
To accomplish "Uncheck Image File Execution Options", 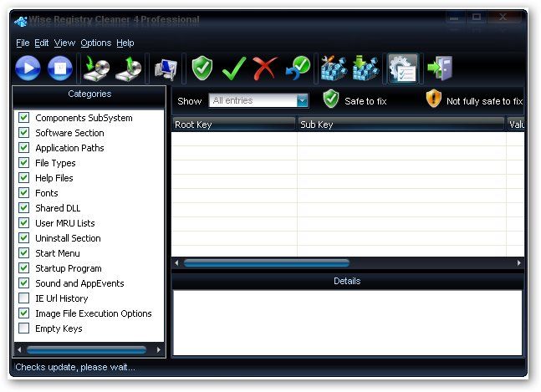I will tap(23, 313).
